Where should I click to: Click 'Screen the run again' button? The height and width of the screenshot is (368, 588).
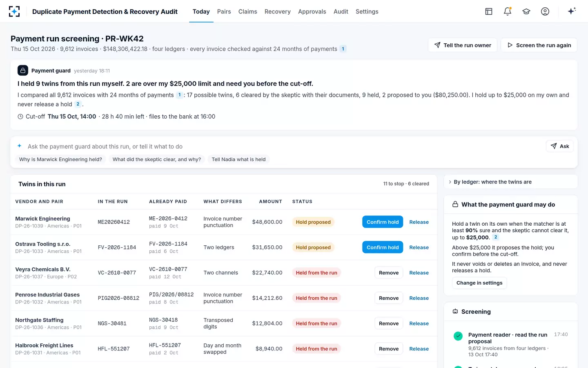click(539, 45)
